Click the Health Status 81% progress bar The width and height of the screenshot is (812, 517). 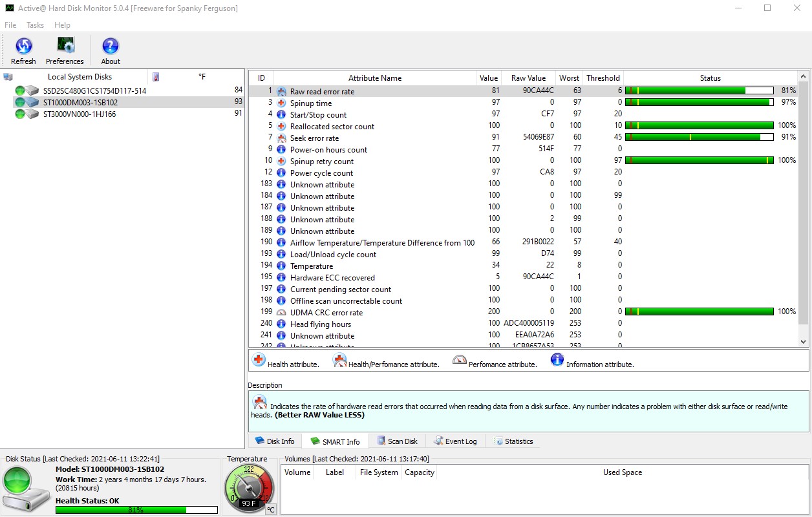(x=136, y=510)
